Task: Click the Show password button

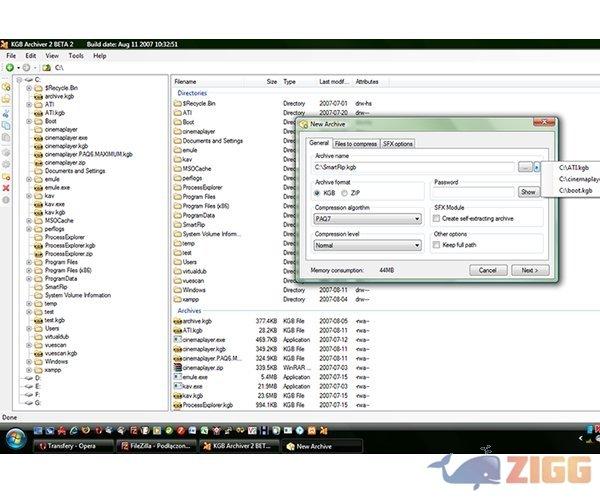Action: coord(528,192)
